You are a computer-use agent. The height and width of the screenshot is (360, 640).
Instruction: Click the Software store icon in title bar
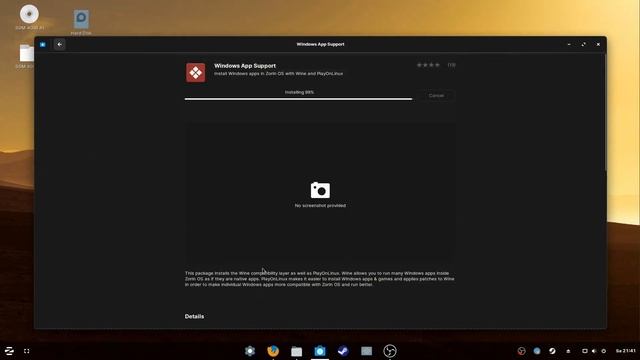43,44
